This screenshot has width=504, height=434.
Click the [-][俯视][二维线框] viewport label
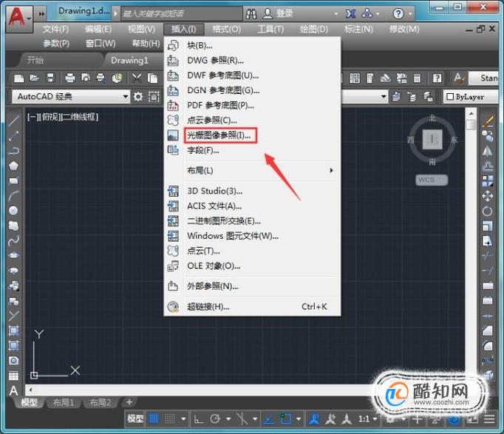pyautogui.click(x=63, y=117)
